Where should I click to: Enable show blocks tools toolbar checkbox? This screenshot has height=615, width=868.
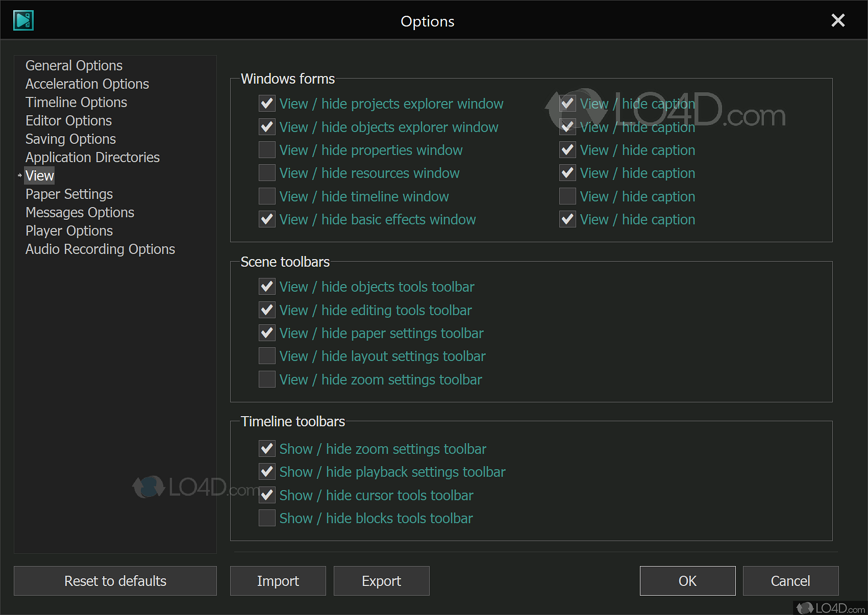click(x=267, y=518)
